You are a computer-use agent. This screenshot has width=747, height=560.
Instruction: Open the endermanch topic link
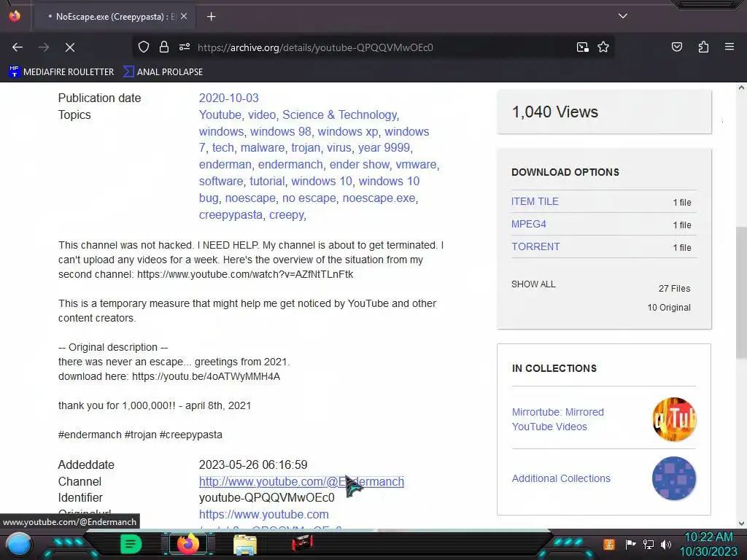pyautogui.click(x=290, y=164)
